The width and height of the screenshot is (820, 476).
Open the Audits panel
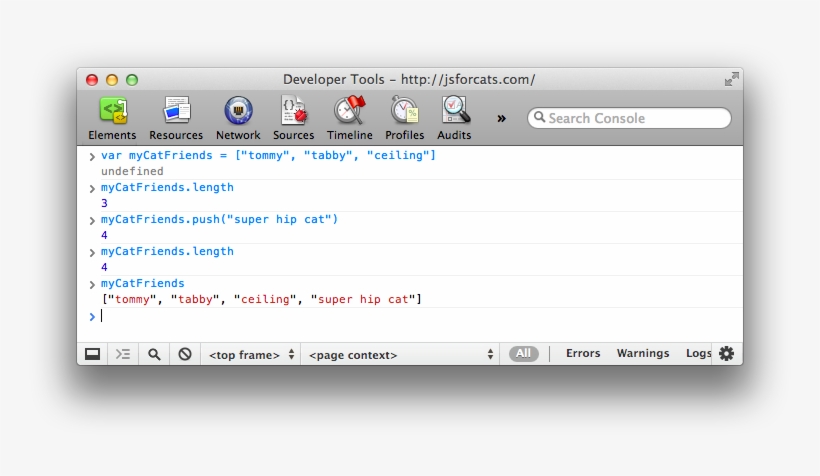454,119
